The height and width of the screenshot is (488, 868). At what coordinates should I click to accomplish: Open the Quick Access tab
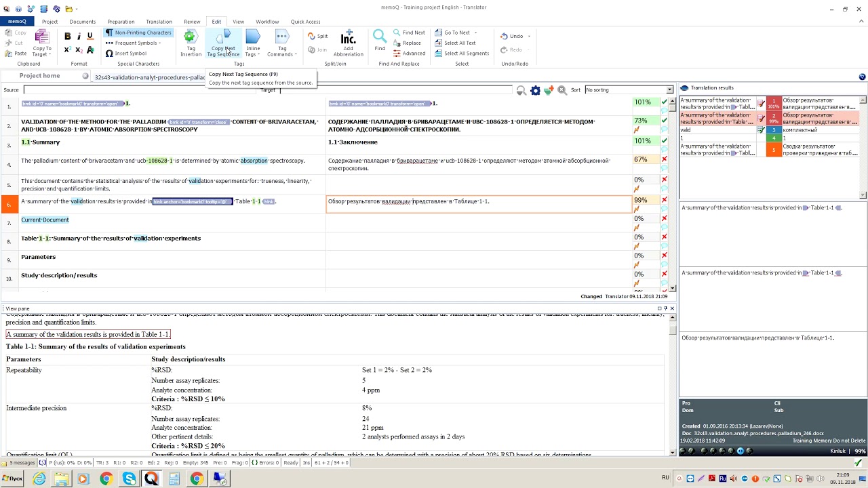pyautogui.click(x=305, y=22)
